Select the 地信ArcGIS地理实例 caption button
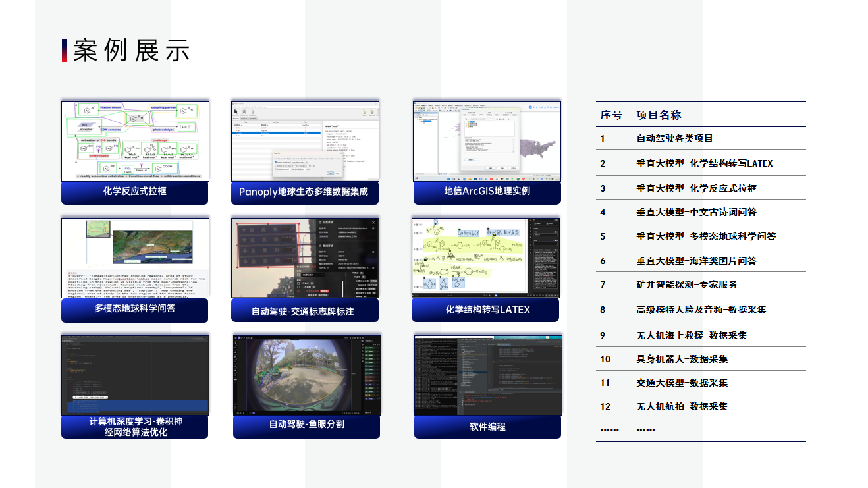 487,192
